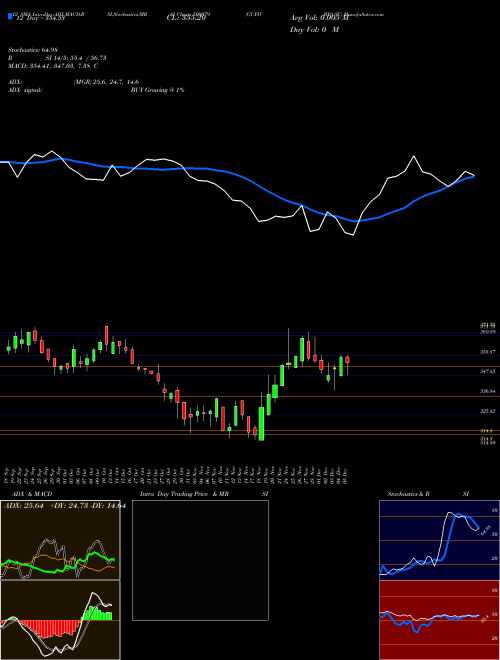The height and width of the screenshot is (660, 500).
Task: Click the Stochastics & RSI panel title
Action: coord(428,494)
